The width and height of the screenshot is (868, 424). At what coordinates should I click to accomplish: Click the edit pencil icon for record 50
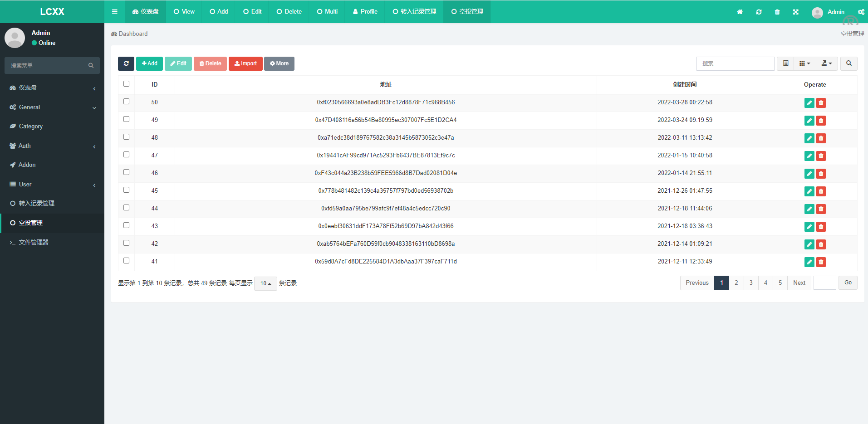[x=809, y=102]
